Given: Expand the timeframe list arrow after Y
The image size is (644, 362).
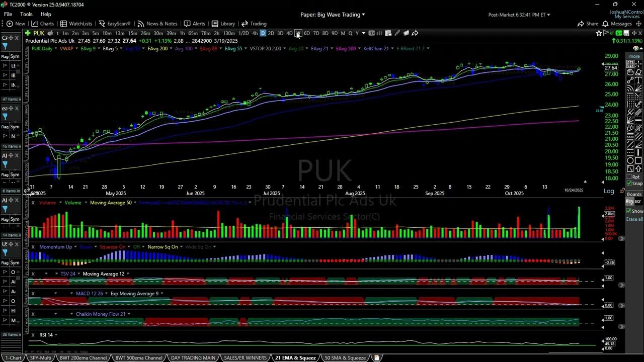Looking at the screenshot, I should (363, 33).
